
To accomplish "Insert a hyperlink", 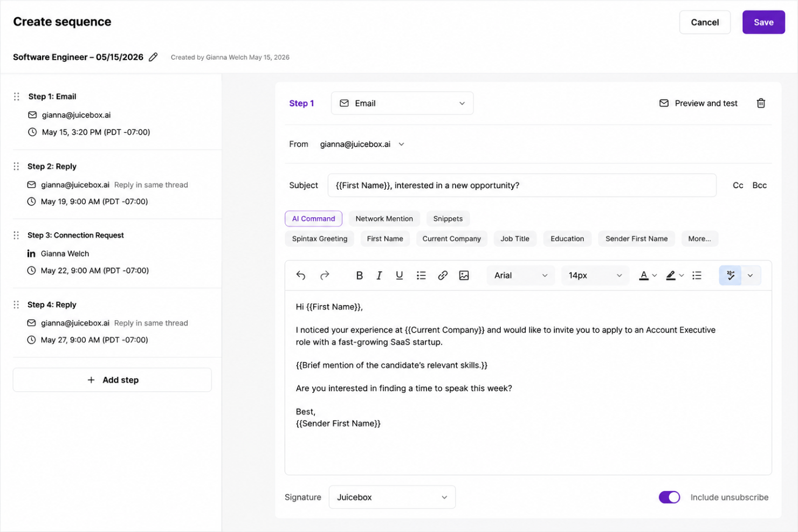I will coord(443,275).
